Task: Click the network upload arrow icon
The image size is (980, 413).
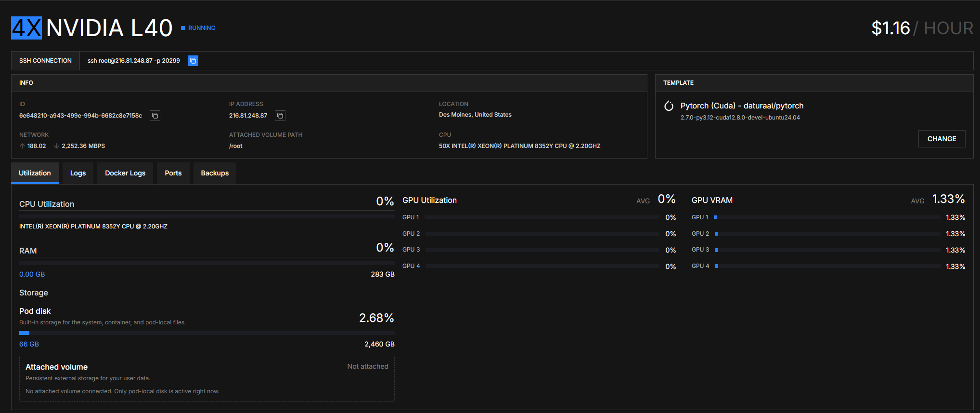Action: [x=22, y=146]
